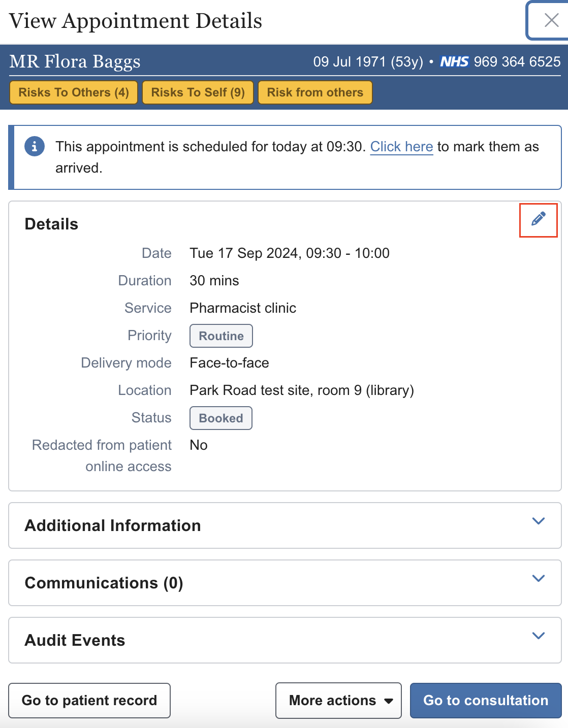Open the More actions dropdown

(x=338, y=701)
